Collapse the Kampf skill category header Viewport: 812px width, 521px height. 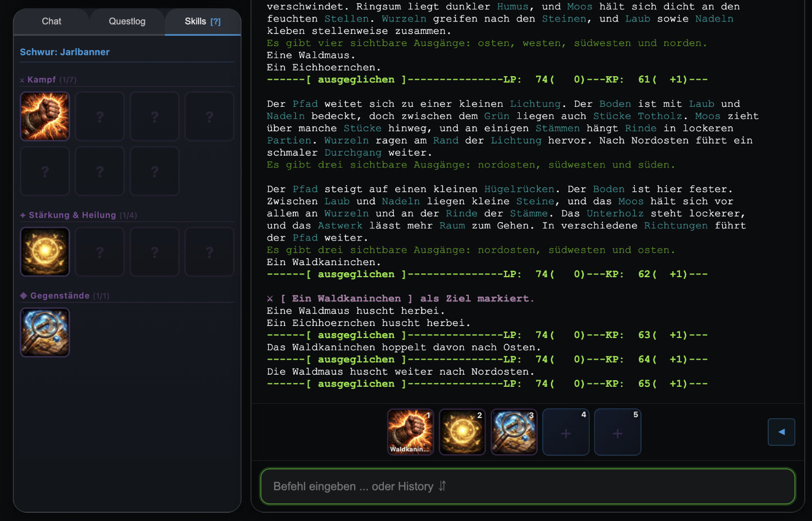click(x=42, y=79)
